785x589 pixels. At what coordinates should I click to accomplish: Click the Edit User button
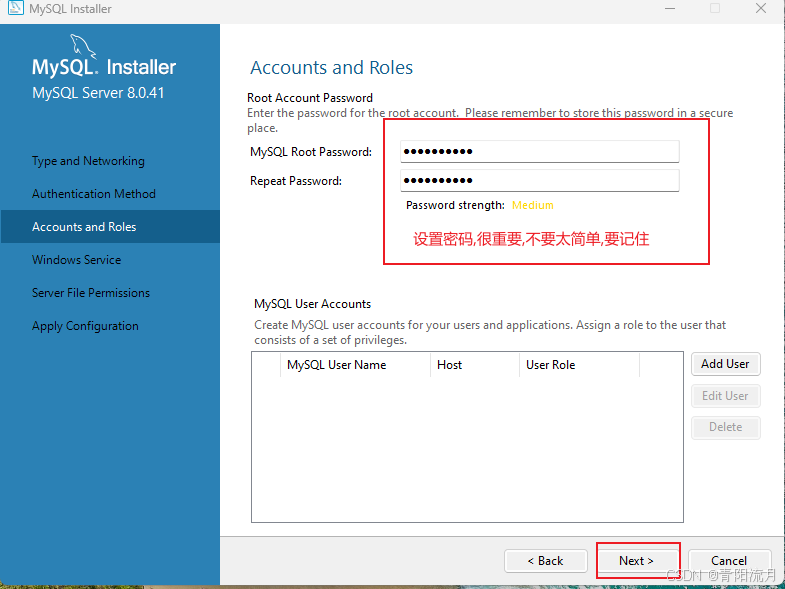pyautogui.click(x=725, y=396)
